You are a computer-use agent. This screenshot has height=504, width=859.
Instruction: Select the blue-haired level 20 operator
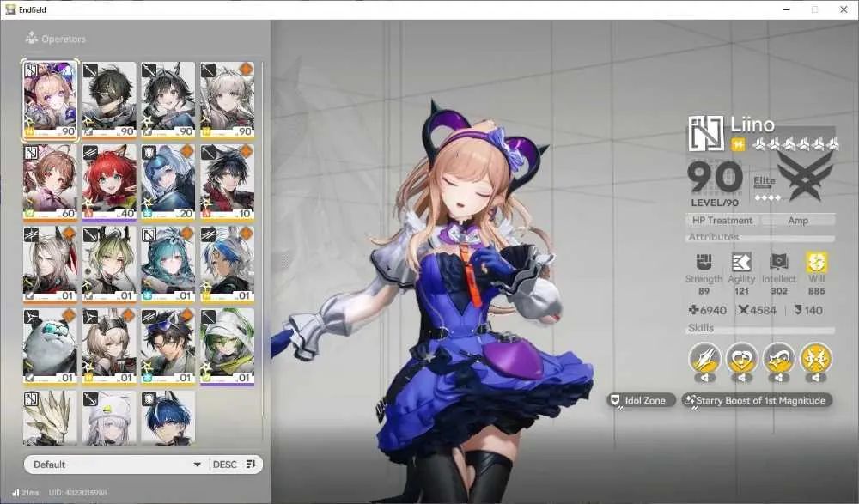tap(168, 182)
